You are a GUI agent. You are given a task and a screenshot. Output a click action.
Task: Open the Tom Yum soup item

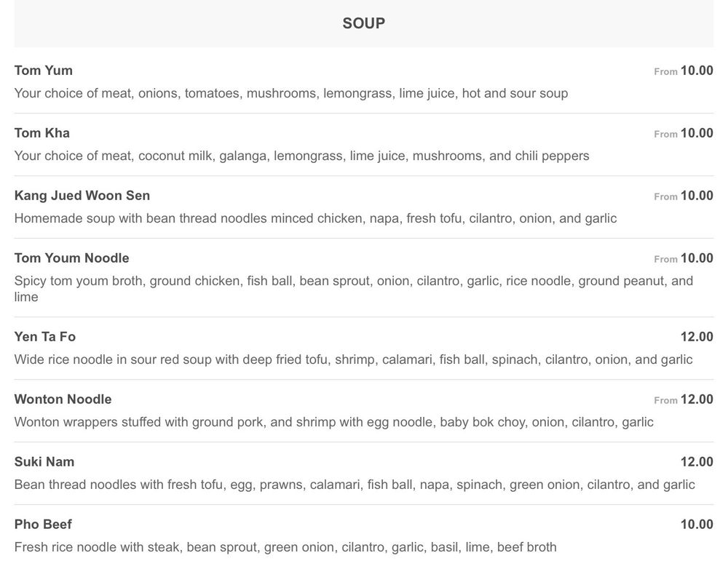pyautogui.click(x=44, y=71)
